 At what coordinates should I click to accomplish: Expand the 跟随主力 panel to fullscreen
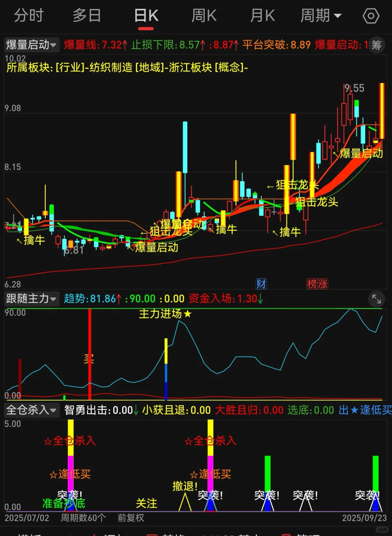[376, 299]
